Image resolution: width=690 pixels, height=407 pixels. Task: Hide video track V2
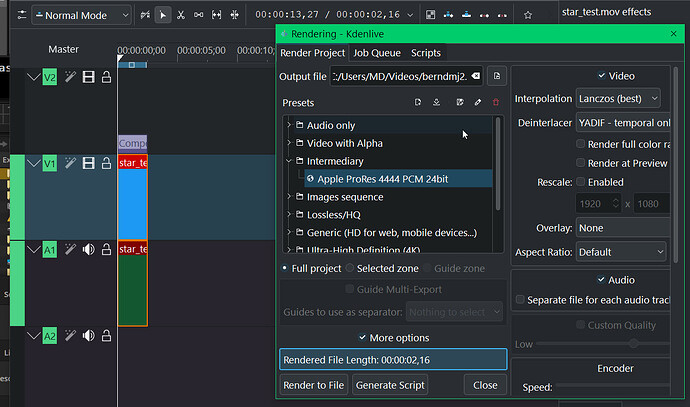88,77
